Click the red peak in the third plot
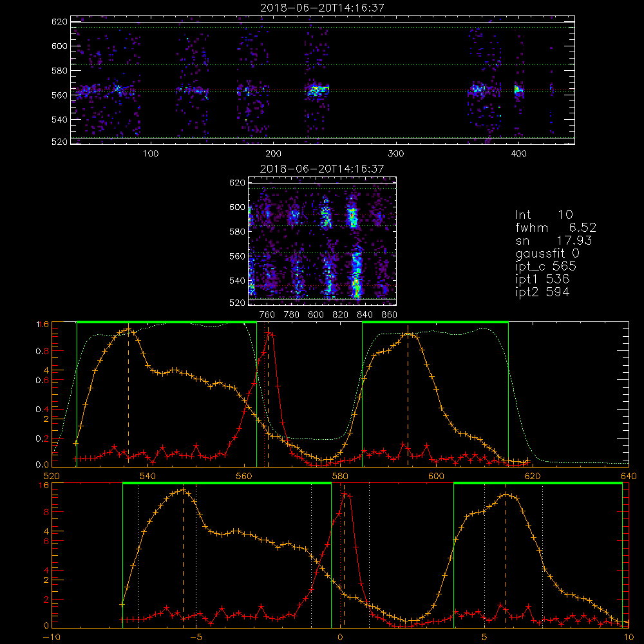This screenshot has width=644, height=644. 269,334
